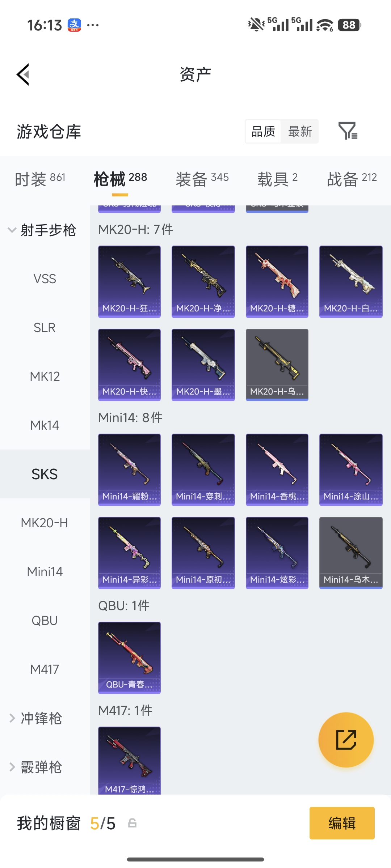Open the 战备 tab

(352, 179)
